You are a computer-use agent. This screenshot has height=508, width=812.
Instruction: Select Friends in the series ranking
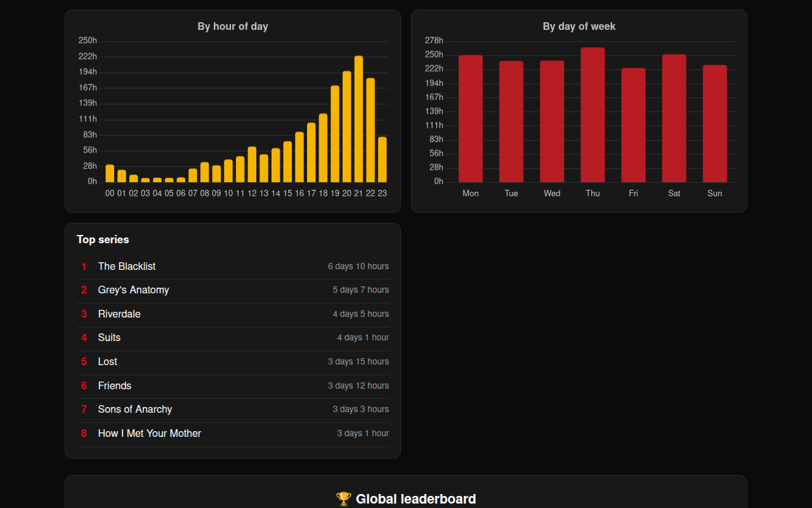click(x=115, y=386)
